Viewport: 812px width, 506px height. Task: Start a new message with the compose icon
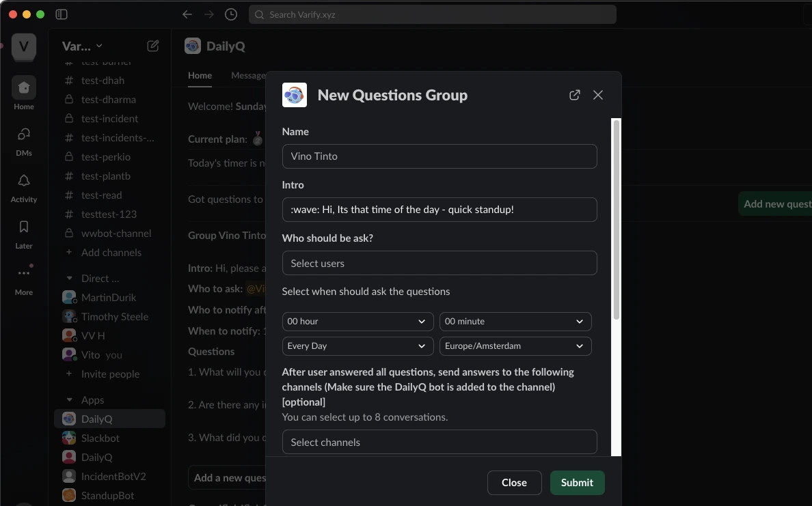[x=152, y=46]
